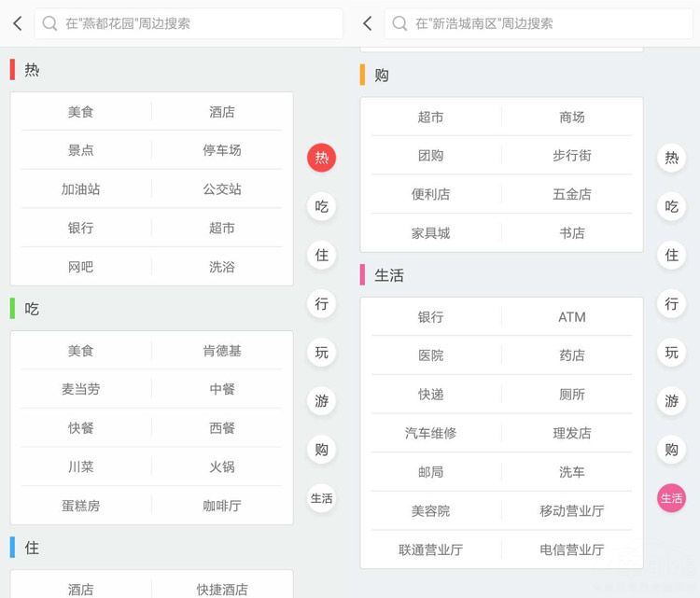Image resolution: width=700 pixels, height=598 pixels.
Task: Jump to 玩 section on 燕都花园 screen
Action: (x=321, y=353)
